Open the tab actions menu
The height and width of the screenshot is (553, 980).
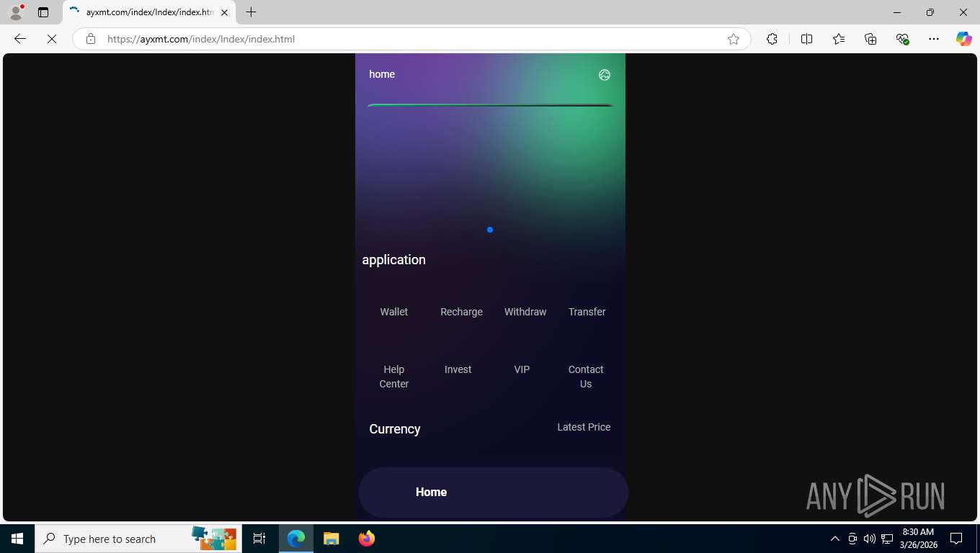[x=43, y=12]
